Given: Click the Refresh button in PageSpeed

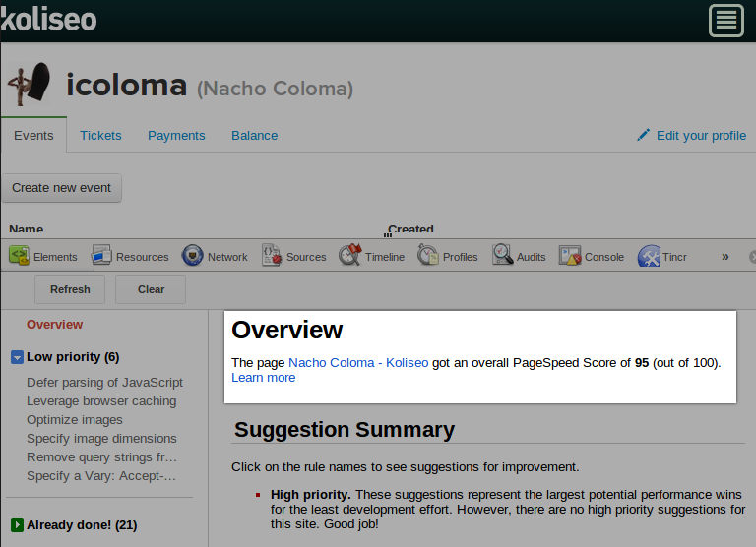Looking at the screenshot, I should [x=70, y=289].
